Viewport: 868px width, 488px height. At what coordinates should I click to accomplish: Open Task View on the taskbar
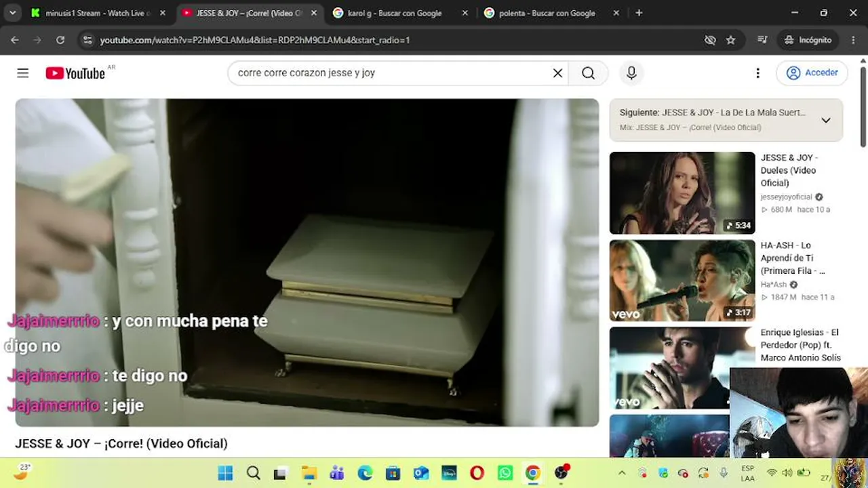click(x=281, y=473)
